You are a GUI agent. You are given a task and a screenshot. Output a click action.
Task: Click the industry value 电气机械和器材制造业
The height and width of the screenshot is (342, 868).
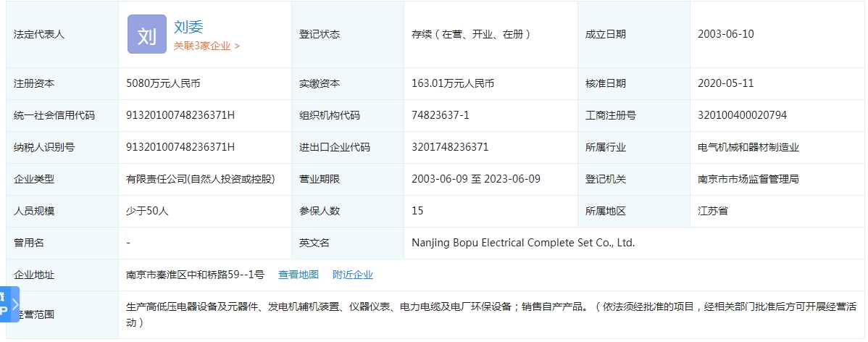(x=748, y=147)
